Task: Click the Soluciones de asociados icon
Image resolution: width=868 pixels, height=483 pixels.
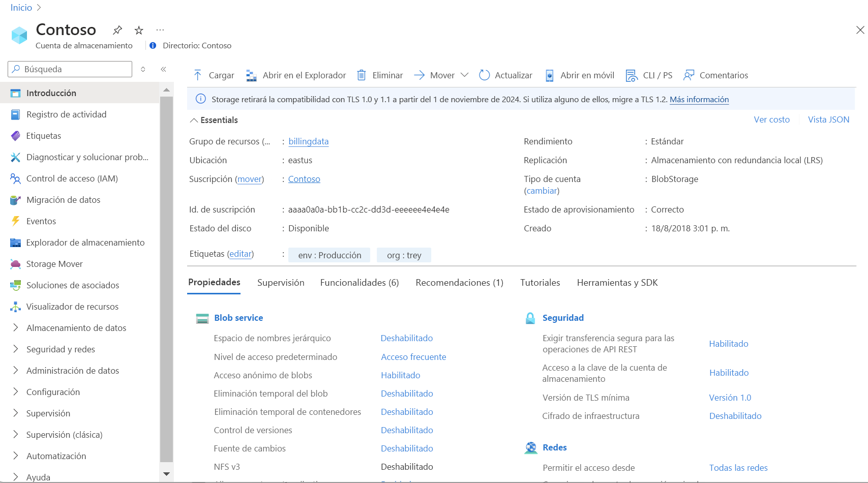Action: coord(15,285)
